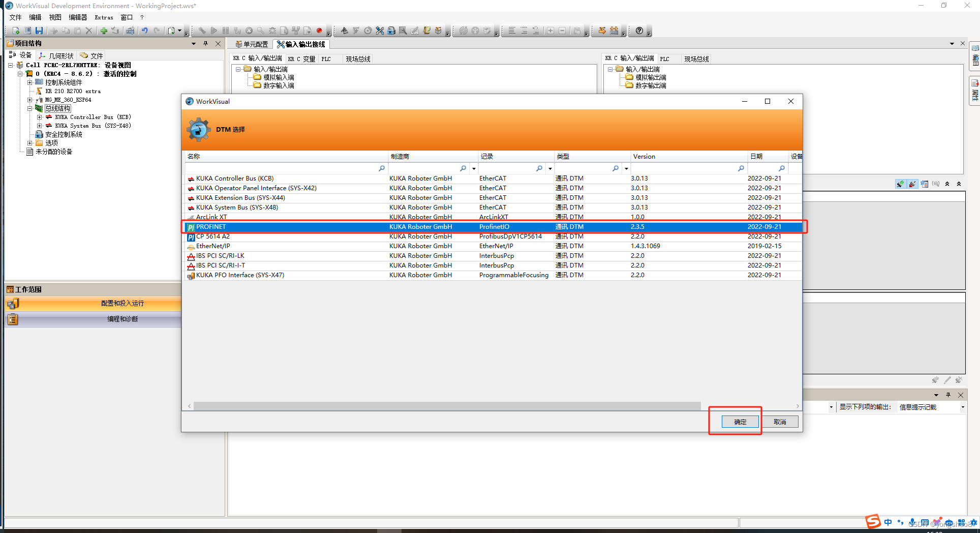Click the padlock toolbar icon
Screen dimensions: 980x533
pyautogui.click(x=391, y=31)
